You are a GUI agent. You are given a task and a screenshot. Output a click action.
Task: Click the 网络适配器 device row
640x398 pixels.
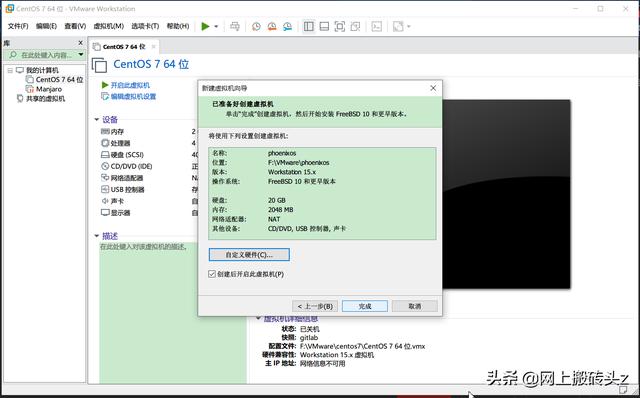pos(122,178)
